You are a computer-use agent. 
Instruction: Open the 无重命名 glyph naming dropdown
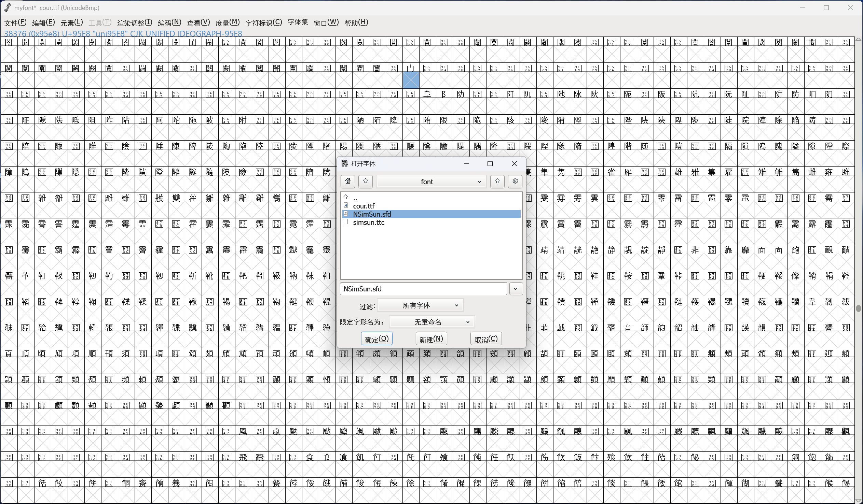[x=432, y=322]
